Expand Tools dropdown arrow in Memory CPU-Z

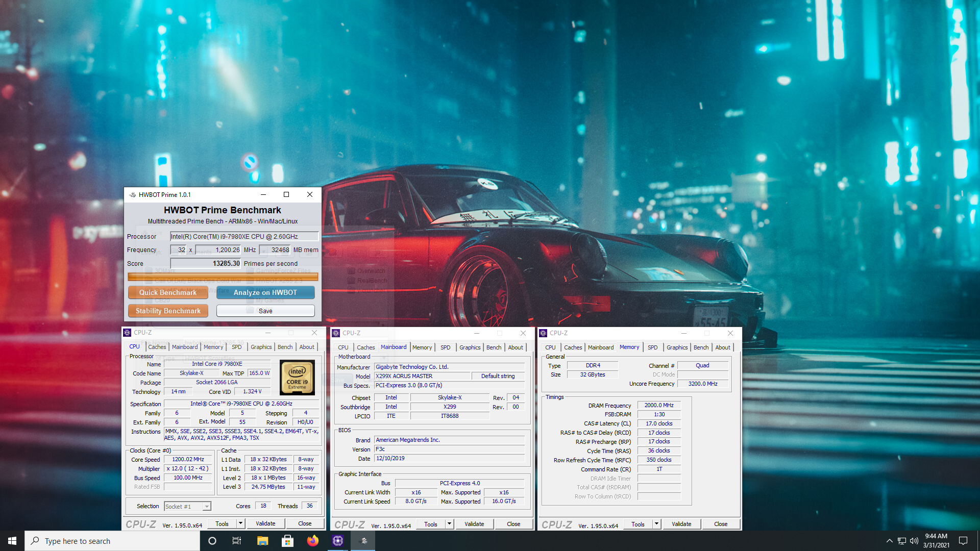coord(656,524)
